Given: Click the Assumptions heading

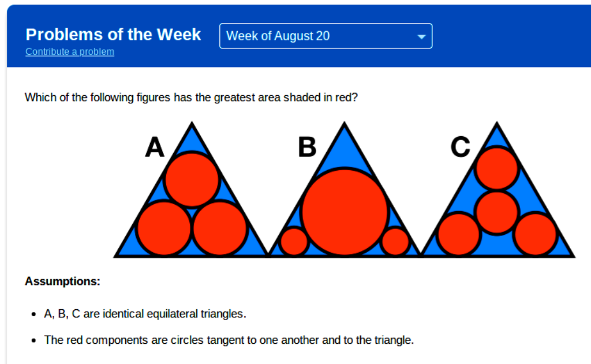Looking at the screenshot, I should point(62,282).
